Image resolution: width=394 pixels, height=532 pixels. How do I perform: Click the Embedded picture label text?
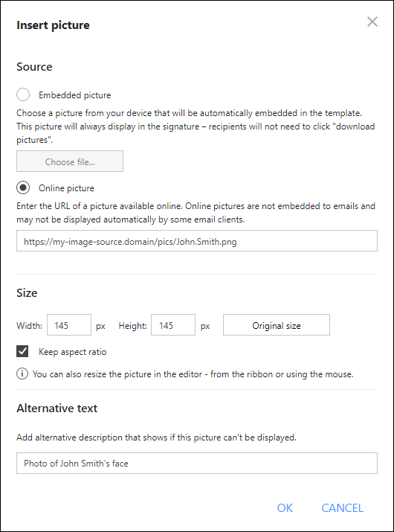[74, 95]
